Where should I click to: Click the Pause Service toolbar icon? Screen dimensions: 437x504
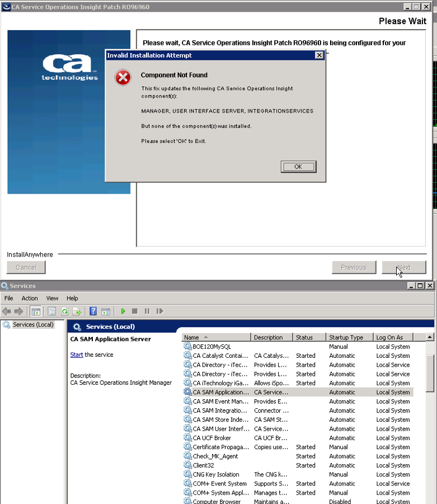[x=147, y=311]
